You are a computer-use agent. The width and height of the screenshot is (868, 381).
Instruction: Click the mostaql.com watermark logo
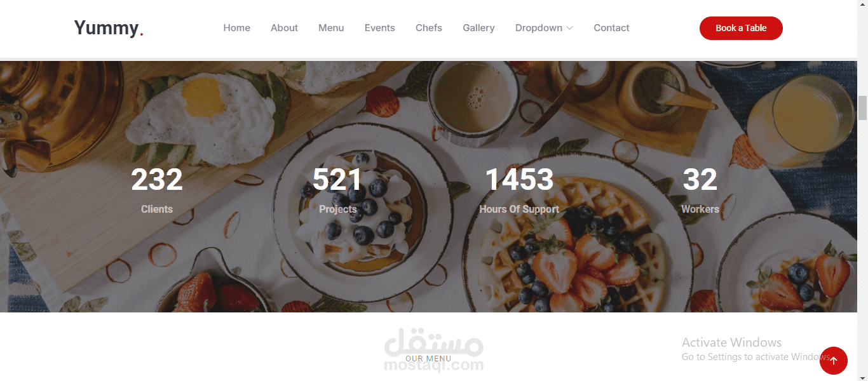[434, 350]
